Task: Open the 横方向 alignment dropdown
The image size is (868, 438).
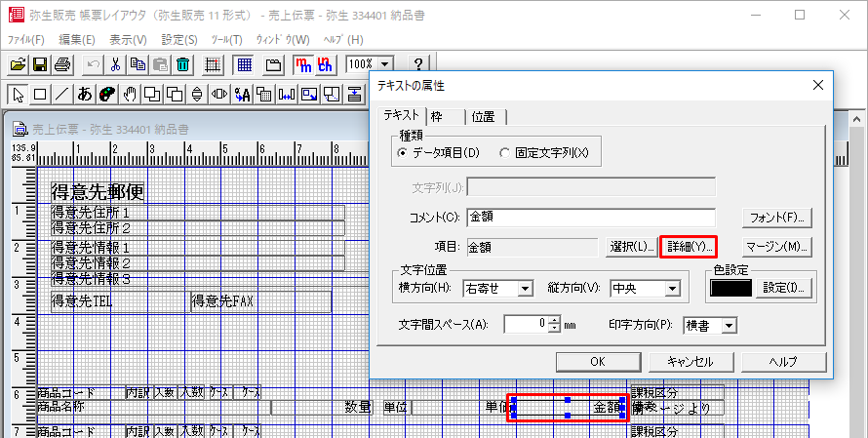Action: 526,289
